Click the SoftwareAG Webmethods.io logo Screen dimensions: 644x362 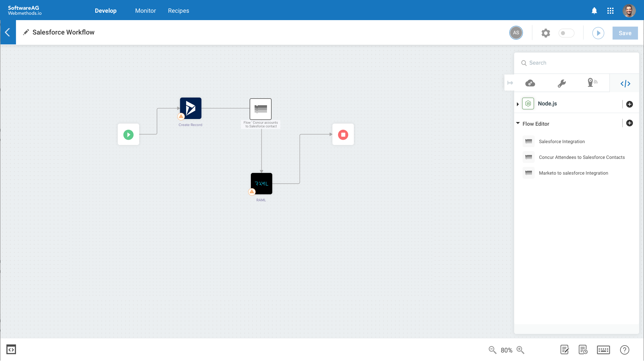click(24, 10)
